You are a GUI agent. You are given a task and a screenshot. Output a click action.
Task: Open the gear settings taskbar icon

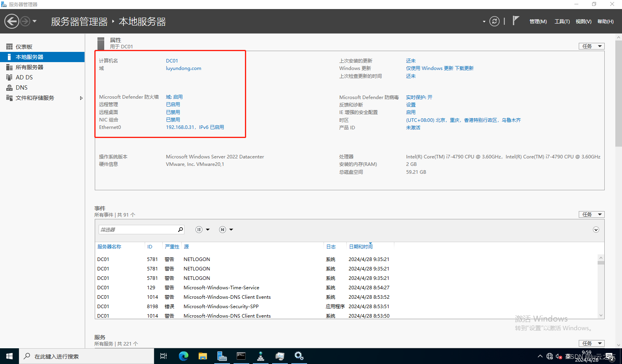point(299,356)
